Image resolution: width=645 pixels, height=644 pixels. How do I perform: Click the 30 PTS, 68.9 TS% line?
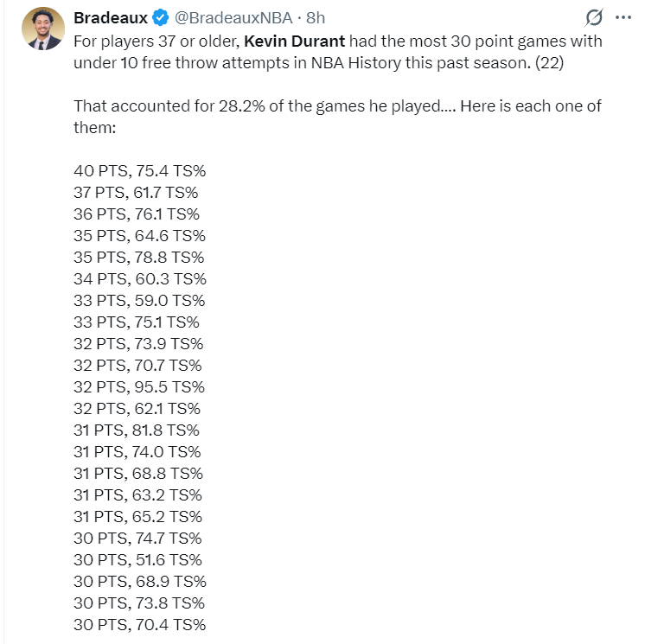coord(140,582)
